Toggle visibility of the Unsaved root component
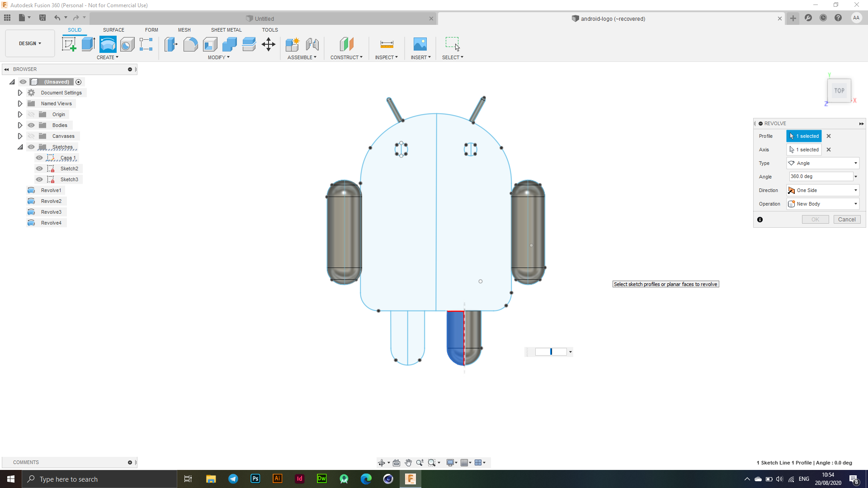Viewport: 868px width, 488px height. coord(23,82)
